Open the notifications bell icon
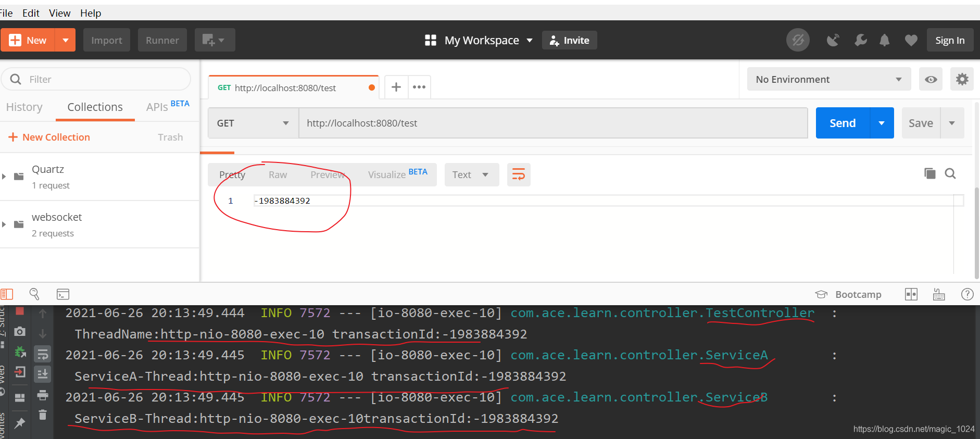 click(x=885, y=40)
